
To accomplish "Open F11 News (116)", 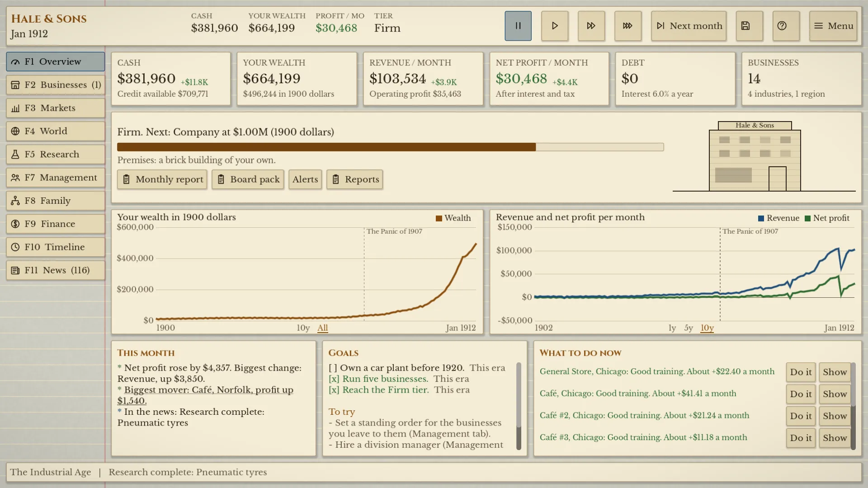I will [x=56, y=270].
